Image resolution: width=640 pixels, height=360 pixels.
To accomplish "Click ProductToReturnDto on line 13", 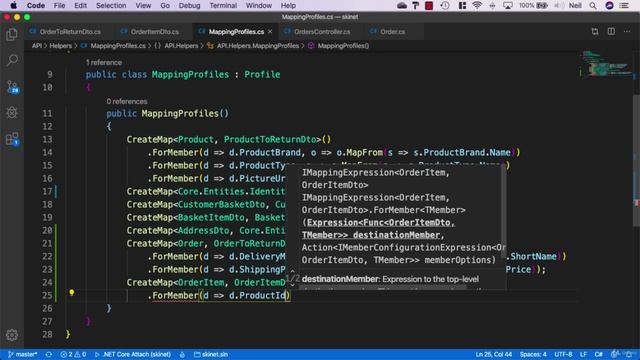I will click(x=270, y=140).
